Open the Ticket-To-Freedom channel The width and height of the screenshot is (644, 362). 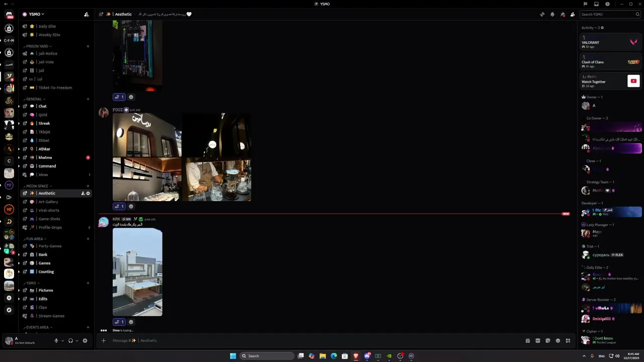coord(56,87)
